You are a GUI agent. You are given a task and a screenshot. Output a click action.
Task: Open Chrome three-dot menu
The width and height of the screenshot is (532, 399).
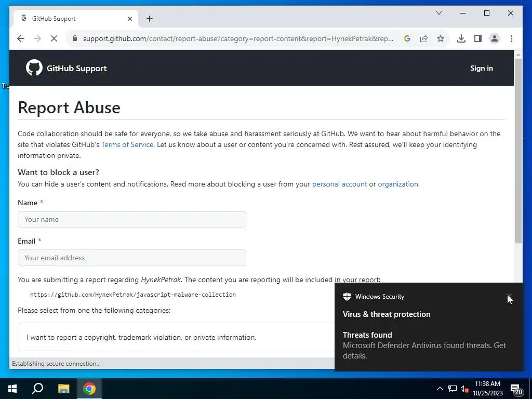[x=511, y=38]
